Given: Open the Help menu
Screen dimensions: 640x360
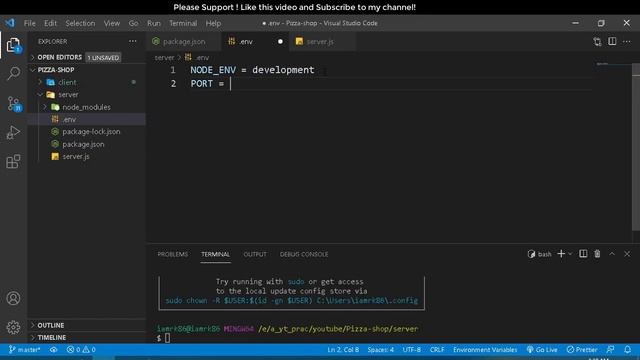Looking at the screenshot, I should (x=213, y=23).
